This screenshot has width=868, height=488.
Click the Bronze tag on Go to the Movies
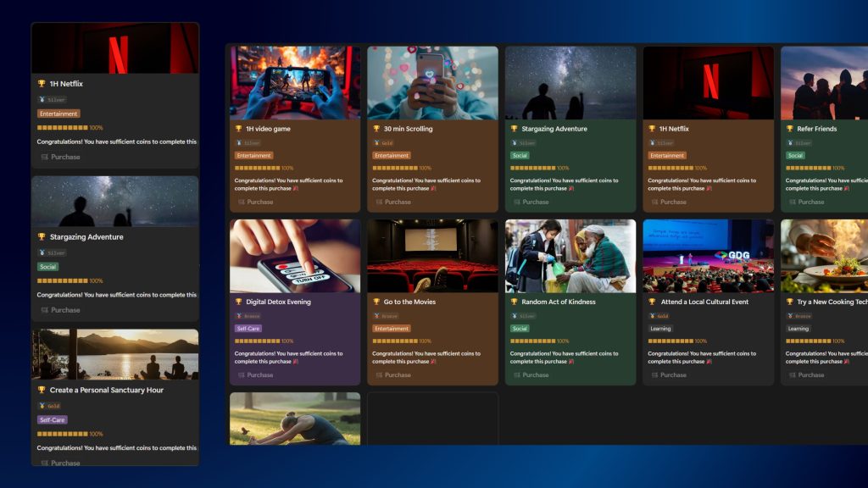(385, 316)
